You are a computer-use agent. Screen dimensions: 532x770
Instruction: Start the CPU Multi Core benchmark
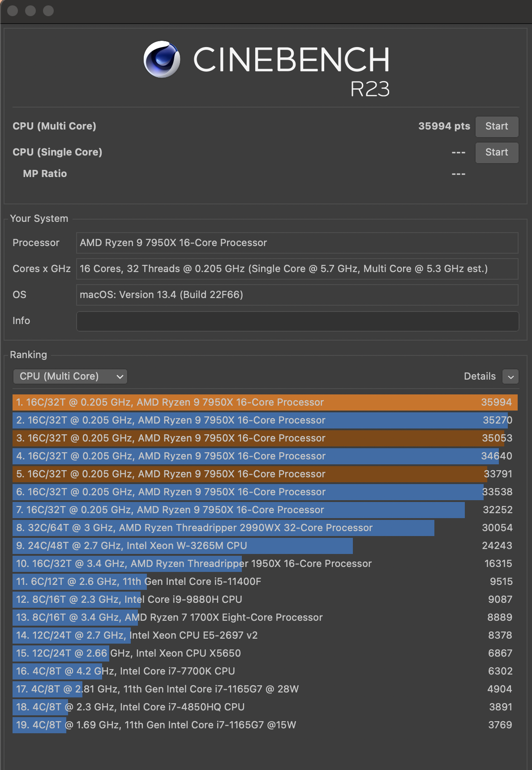tap(497, 126)
